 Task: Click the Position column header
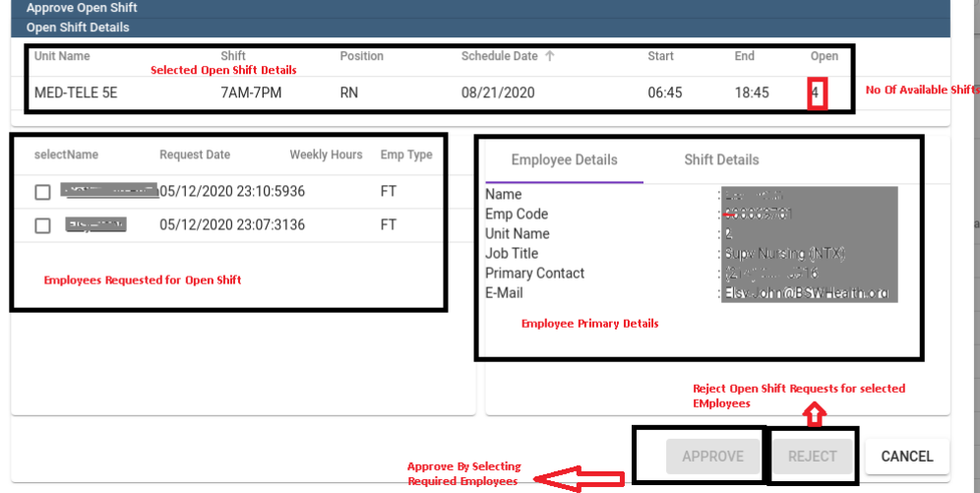point(361,56)
